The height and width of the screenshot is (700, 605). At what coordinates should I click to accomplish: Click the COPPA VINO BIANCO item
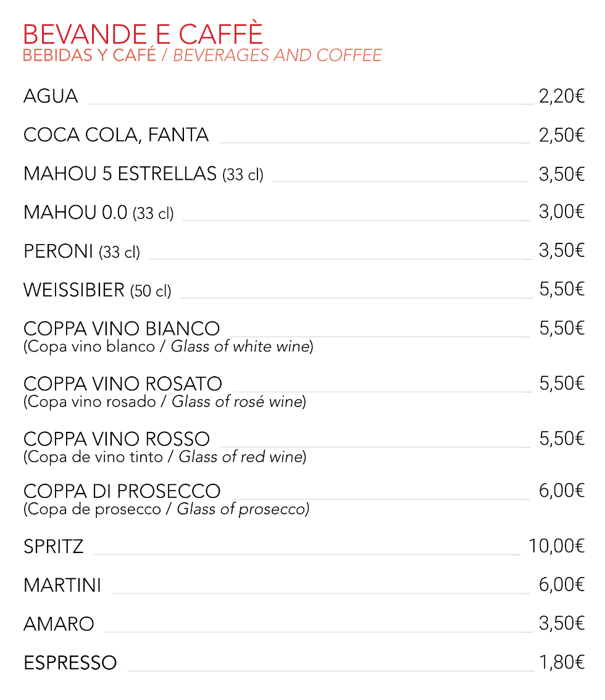122,328
